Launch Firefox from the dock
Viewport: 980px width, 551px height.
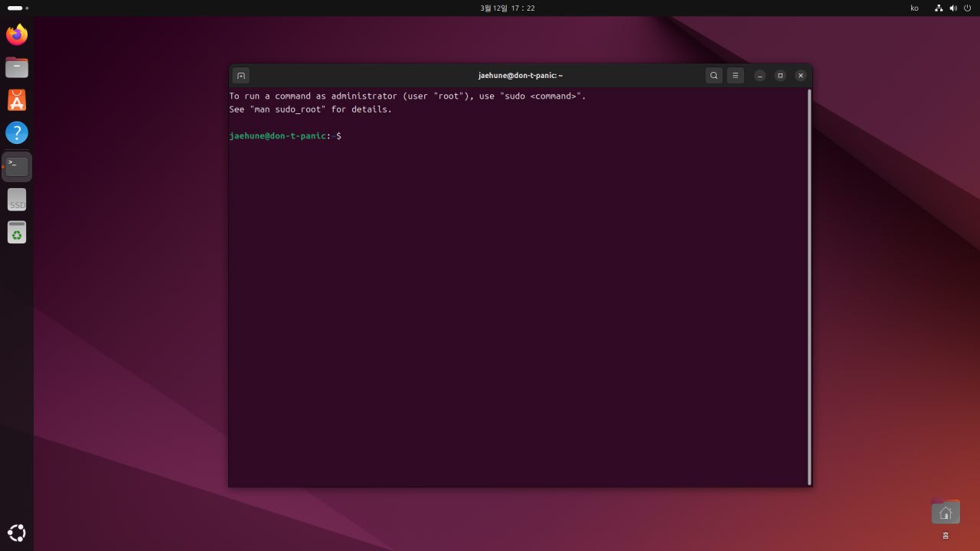pyautogui.click(x=17, y=34)
